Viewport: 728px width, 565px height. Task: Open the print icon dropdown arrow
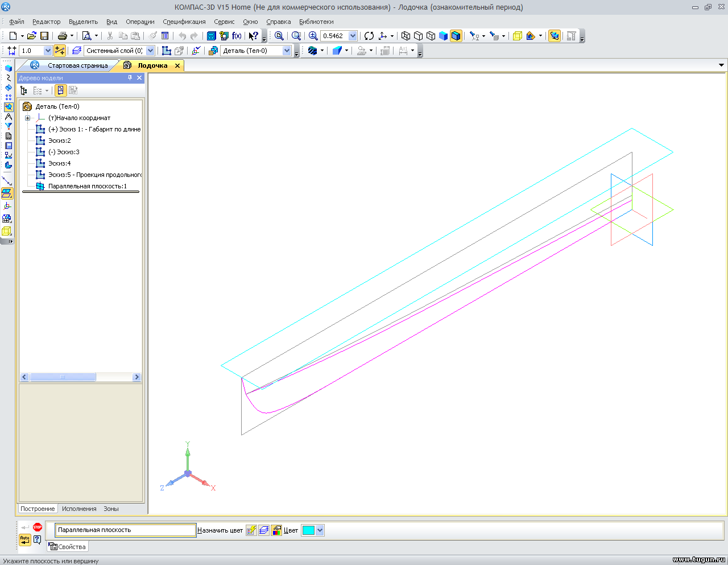pyautogui.click(x=72, y=36)
